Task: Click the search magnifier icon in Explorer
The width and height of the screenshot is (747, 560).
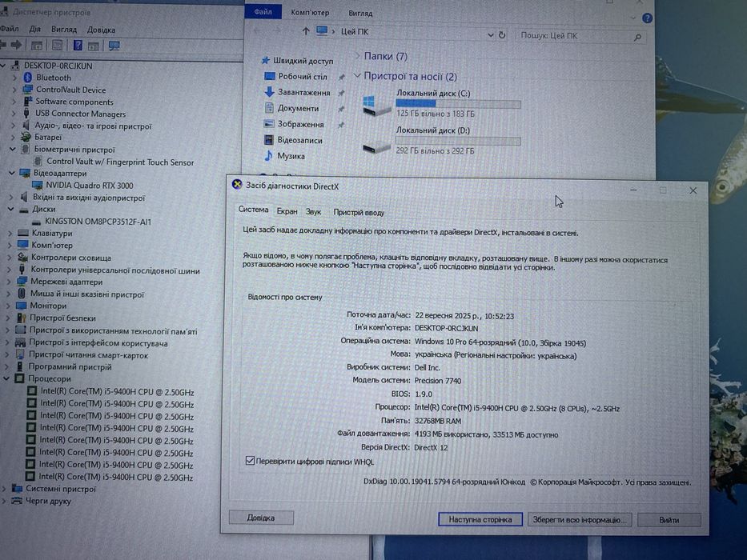Action: (x=637, y=37)
